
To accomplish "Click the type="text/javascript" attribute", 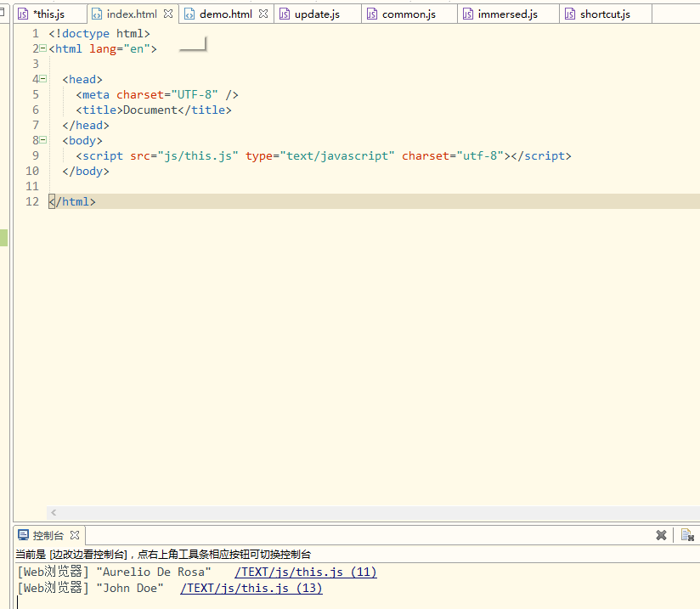I will (320, 155).
